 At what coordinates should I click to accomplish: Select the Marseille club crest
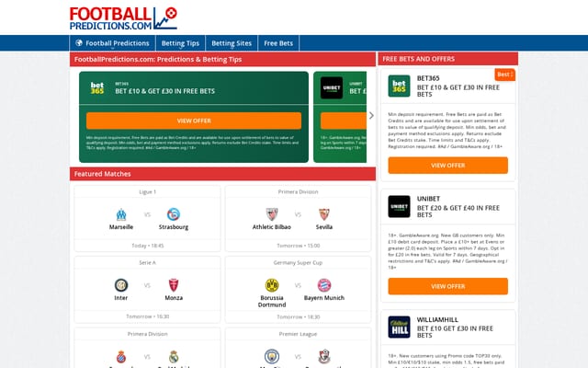(121, 214)
